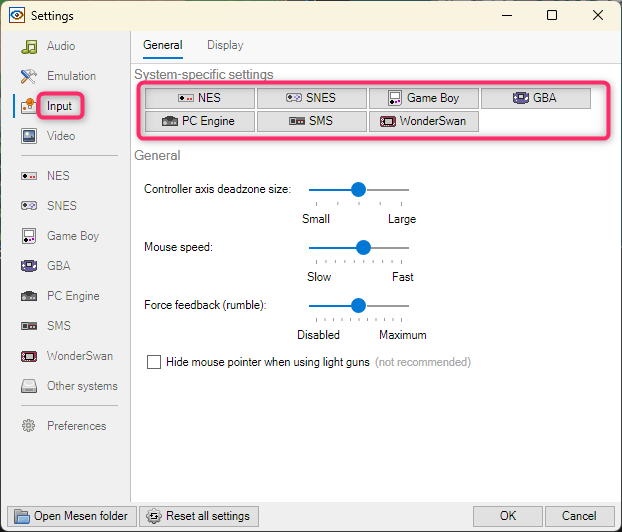This screenshot has height=532, width=622.
Task: Switch to the General tab
Action: pos(163,45)
